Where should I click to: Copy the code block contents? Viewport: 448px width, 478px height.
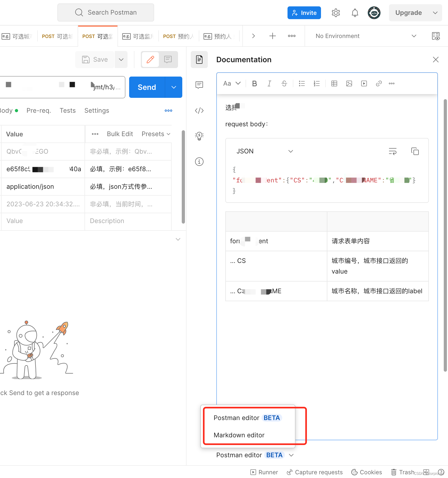click(415, 151)
